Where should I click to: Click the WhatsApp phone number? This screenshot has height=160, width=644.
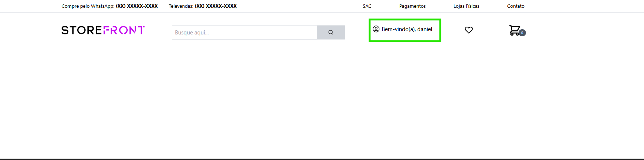point(137,6)
